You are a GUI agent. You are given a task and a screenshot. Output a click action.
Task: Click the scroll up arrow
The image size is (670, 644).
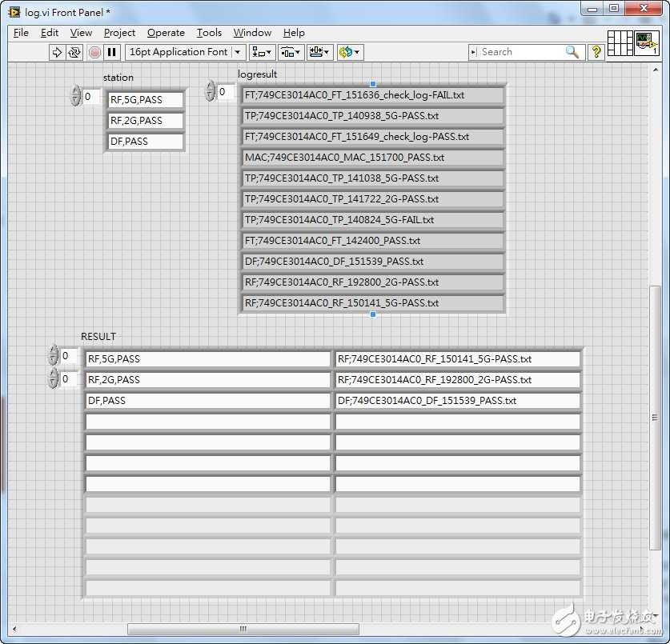coord(656,70)
